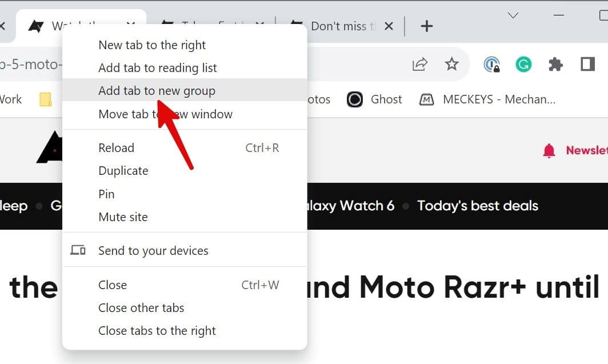Click the 1Password extension icon
The width and height of the screenshot is (608, 364).
pos(490,64)
